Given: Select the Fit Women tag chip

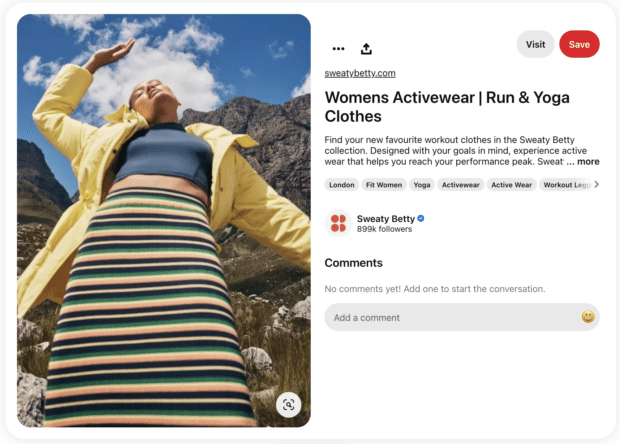Looking at the screenshot, I should coord(384,185).
